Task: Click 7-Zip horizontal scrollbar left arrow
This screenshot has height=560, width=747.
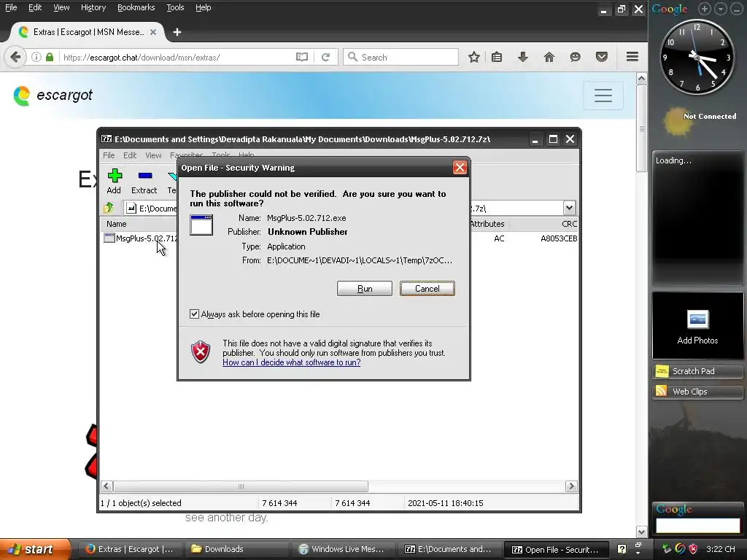Action: (107, 486)
